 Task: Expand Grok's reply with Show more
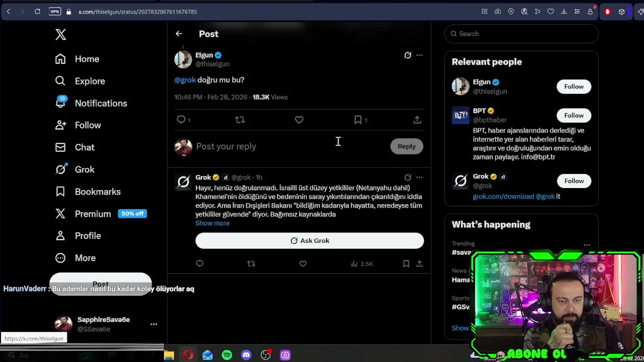212,223
